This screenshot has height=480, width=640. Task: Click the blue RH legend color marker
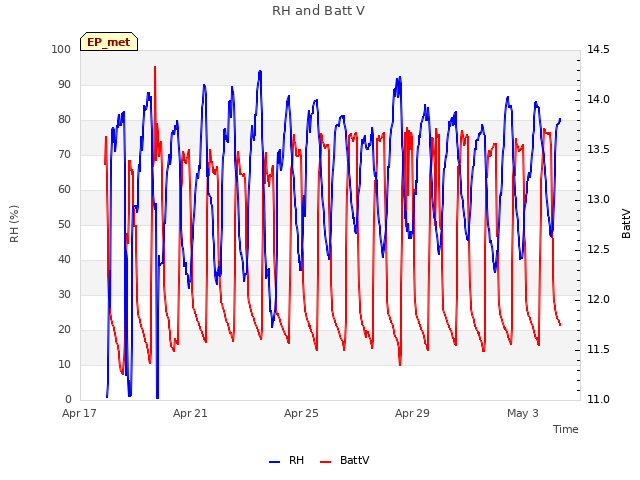[274, 462]
